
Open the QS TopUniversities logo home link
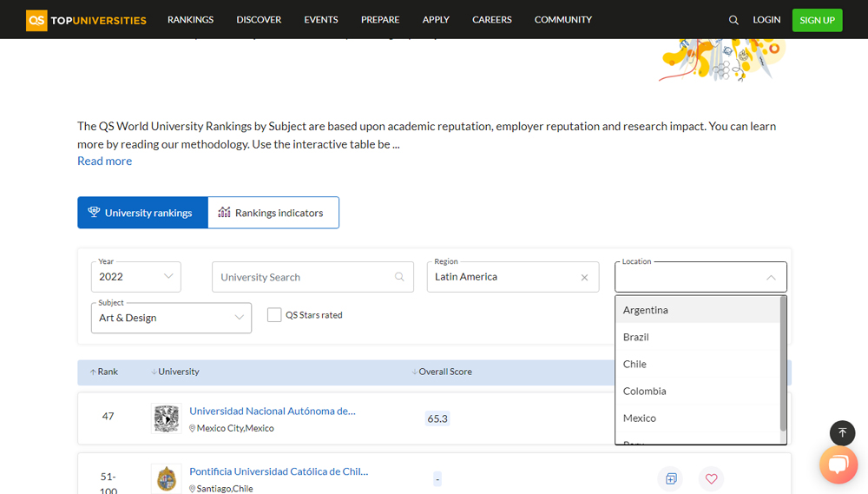(86, 20)
